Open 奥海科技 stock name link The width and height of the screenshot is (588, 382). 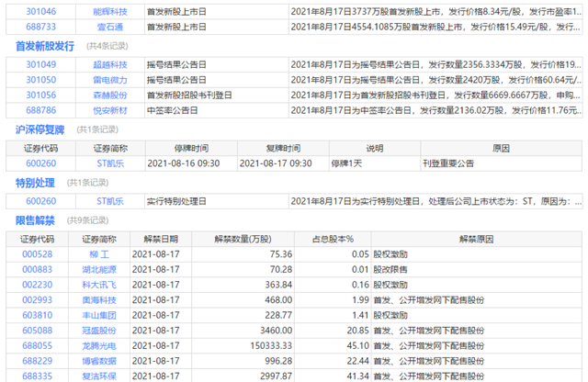click(99, 300)
